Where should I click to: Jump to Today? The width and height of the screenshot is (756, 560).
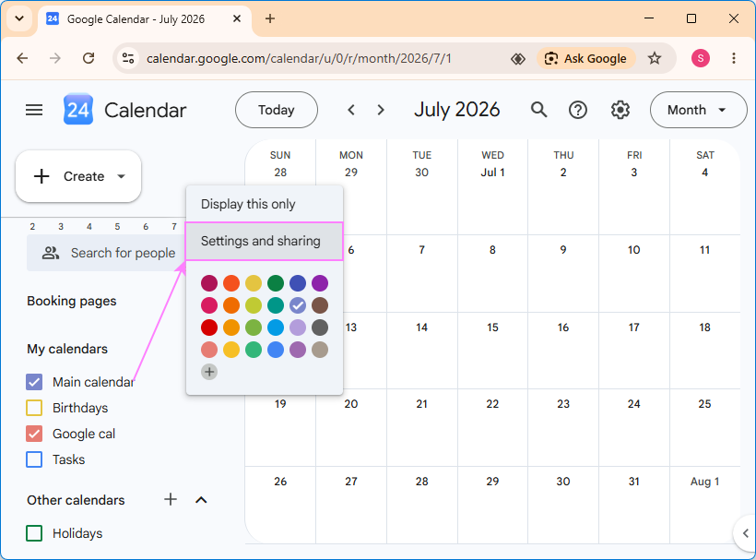[x=277, y=110]
